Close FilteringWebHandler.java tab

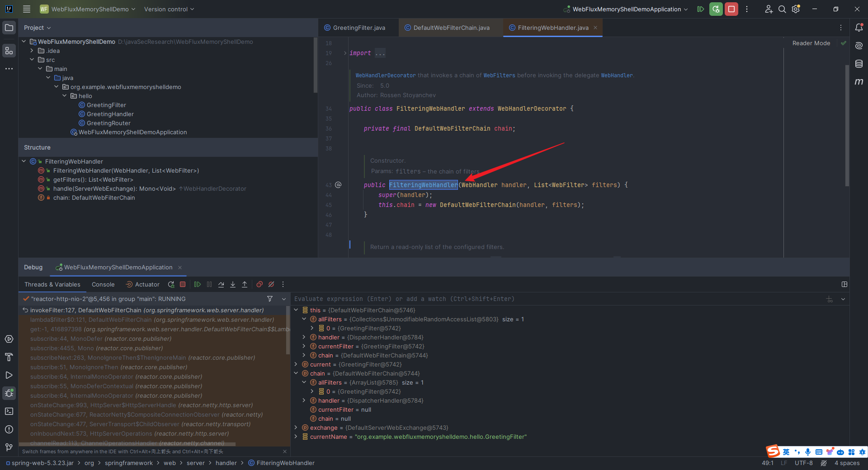pyautogui.click(x=595, y=28)
